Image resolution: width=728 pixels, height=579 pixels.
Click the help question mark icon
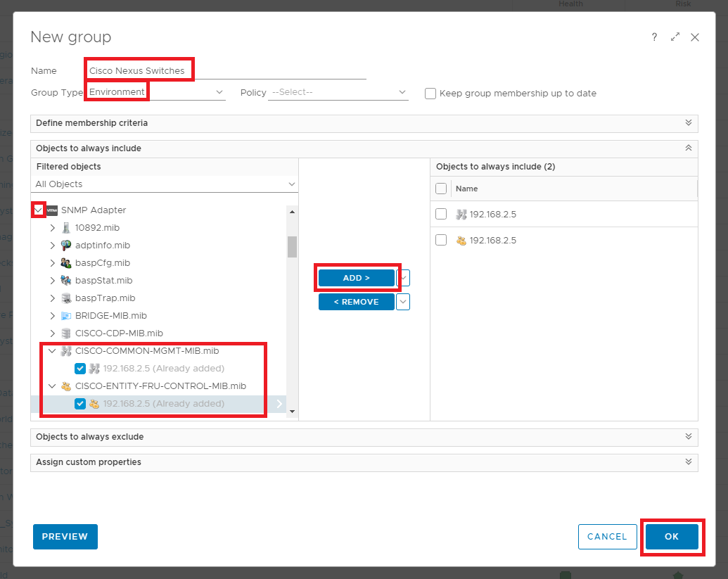click(654, 37)
